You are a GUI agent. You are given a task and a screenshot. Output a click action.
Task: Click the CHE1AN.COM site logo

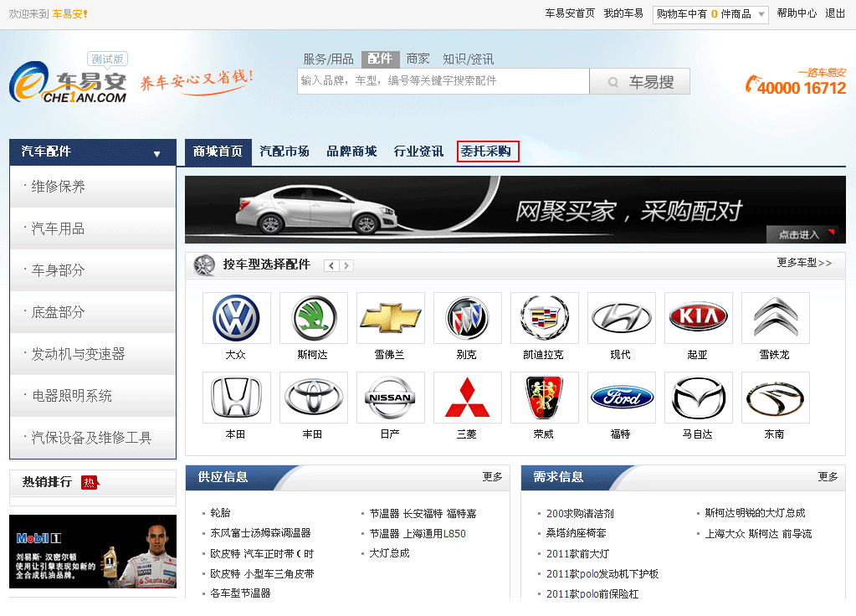[69, 82]
